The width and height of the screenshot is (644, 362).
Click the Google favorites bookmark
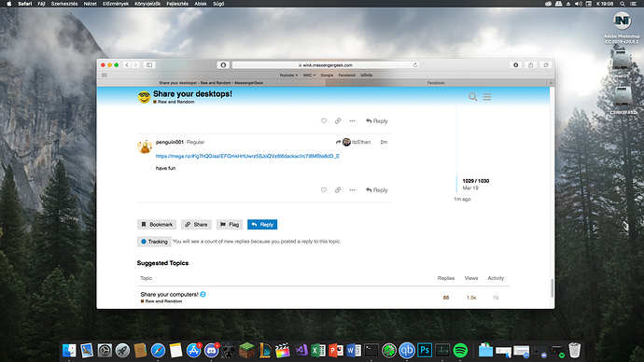(x=327, y=76)
